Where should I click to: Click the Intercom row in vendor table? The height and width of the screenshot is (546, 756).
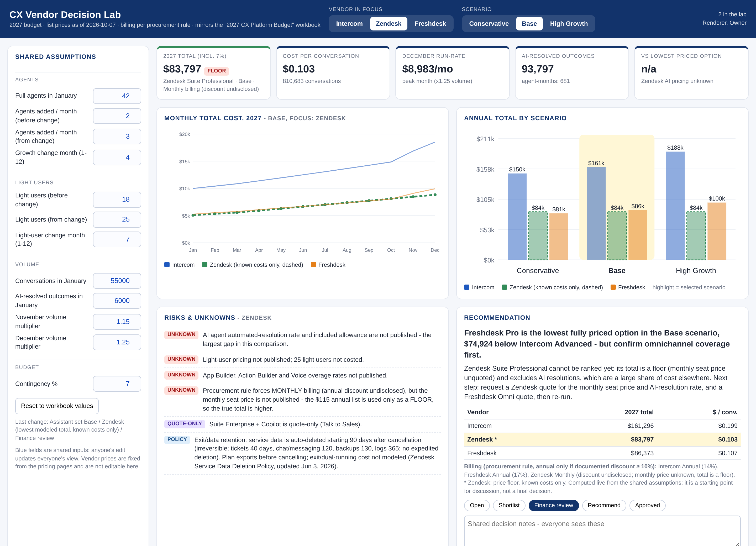coord(602,426)
